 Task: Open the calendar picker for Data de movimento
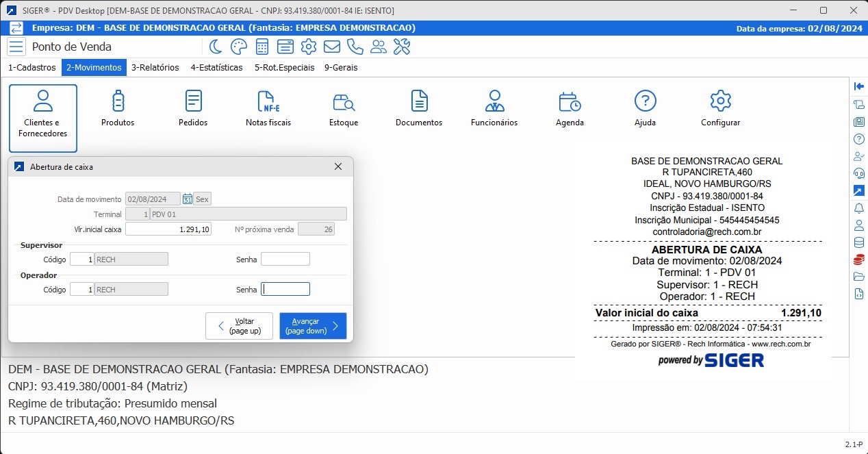(x=187, y=199)
